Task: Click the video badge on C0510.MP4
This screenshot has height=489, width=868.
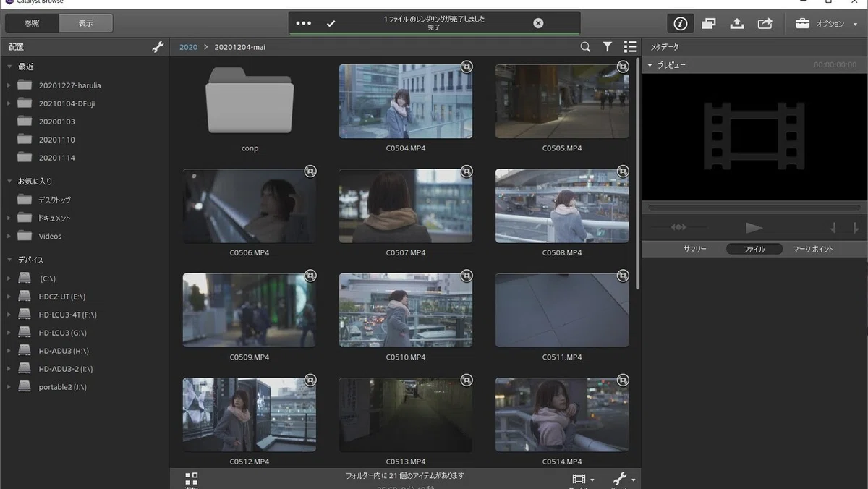Action: click(467, 276)
